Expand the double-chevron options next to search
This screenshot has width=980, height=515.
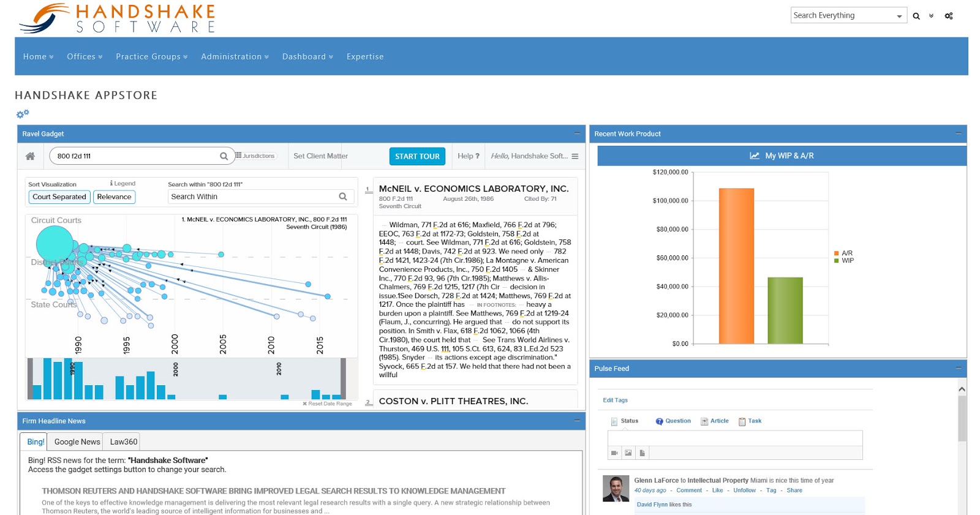tap(931, 16)
